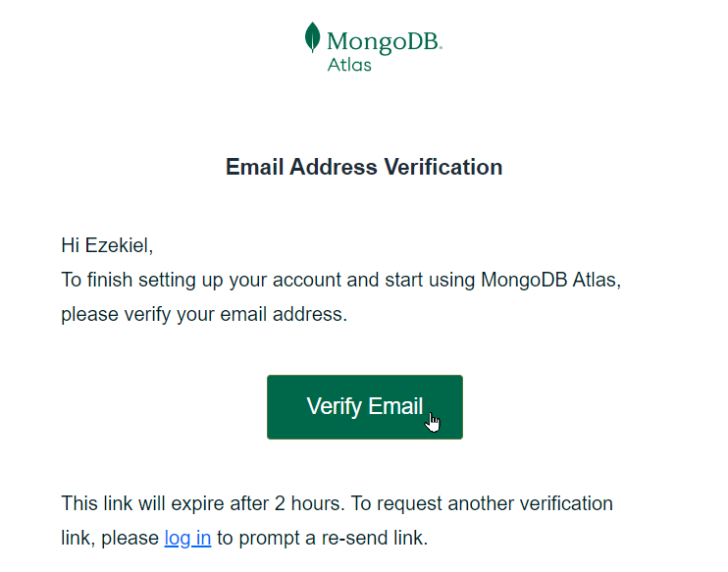Viewport: 728px width, 572px height.
Task: Click the to prompt a re-send link text
Action: click(x=322, y=538)
